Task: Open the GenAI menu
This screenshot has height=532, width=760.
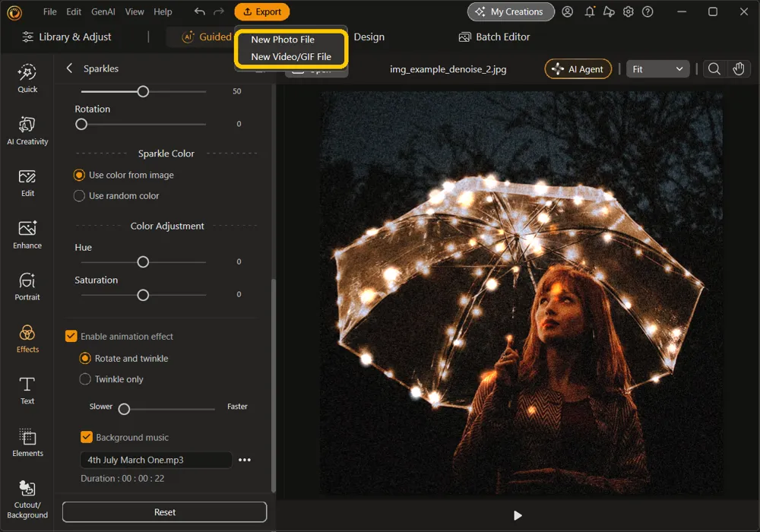Action: (103, 11)
